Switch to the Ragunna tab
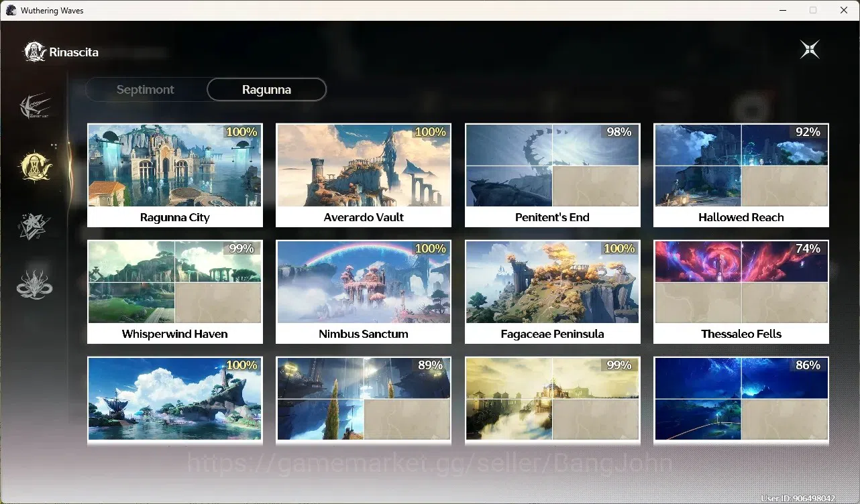This screenshot has height=504, width=860. pos(266,90)
